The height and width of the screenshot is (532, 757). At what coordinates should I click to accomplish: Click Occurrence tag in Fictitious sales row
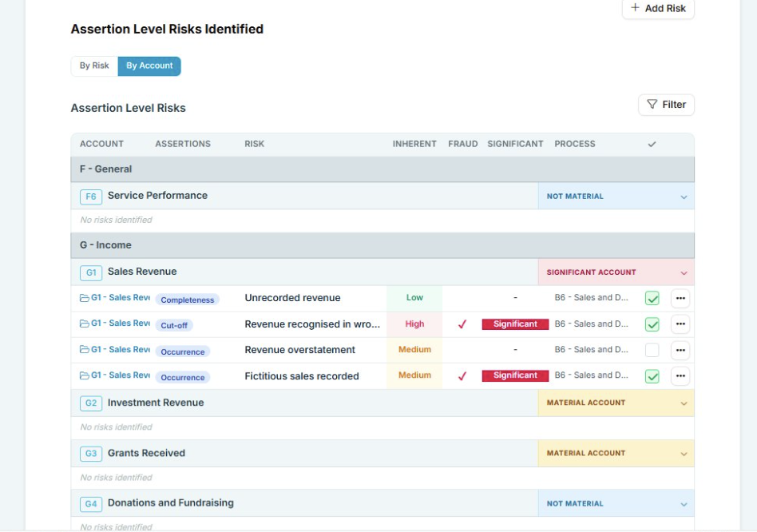(x=183, y=378)
